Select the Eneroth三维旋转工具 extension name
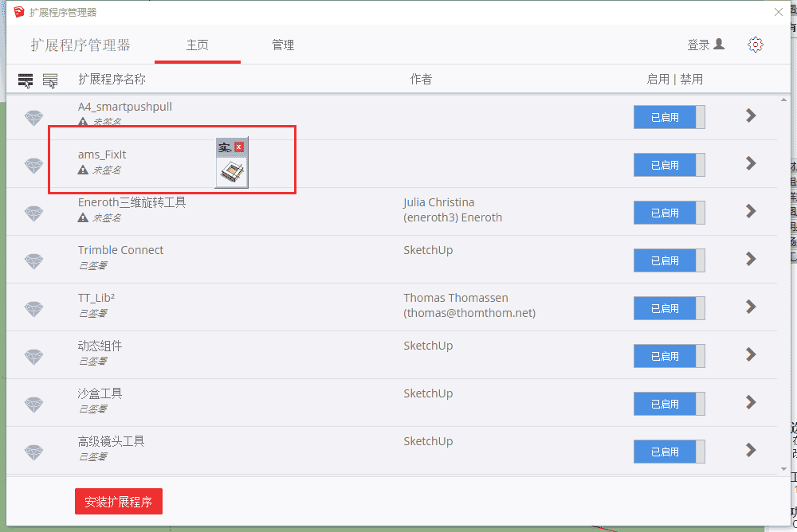Image resolution: width=797 pixels, height=532 pixels. point(132,202)
